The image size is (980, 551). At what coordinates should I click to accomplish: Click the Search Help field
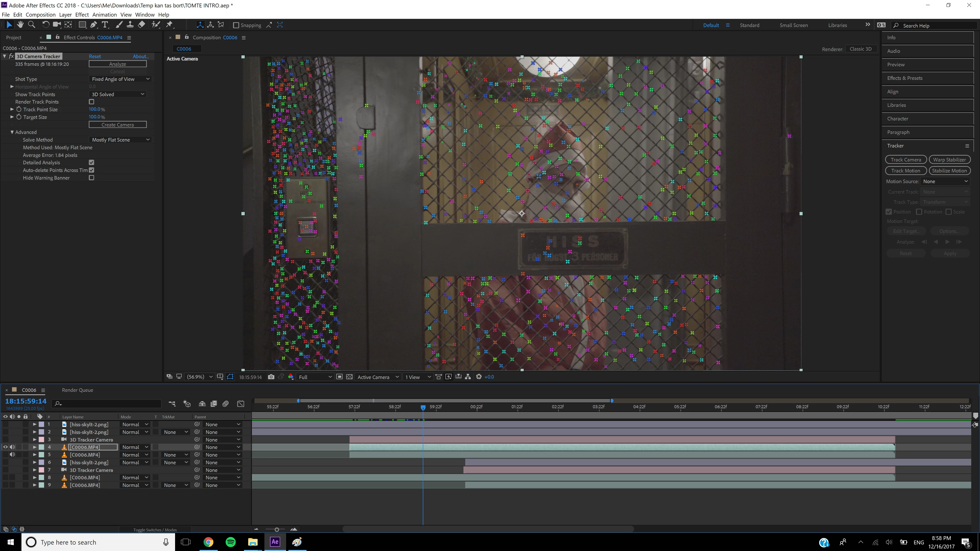(936, 26)
